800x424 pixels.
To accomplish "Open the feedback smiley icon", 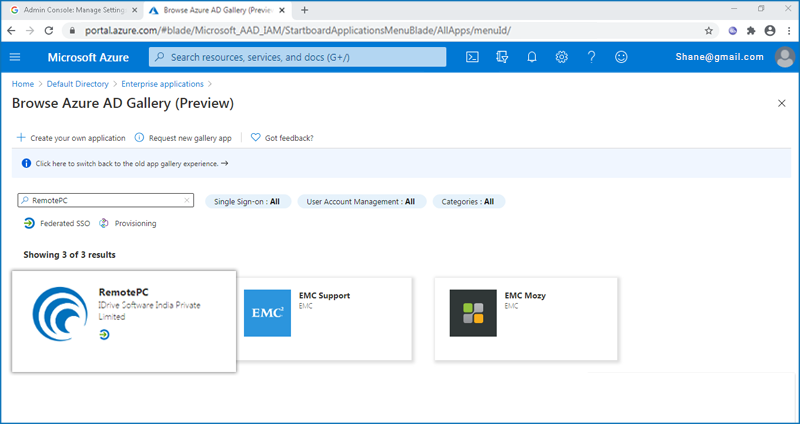I will pyautogui.click(x=621, y=57).
